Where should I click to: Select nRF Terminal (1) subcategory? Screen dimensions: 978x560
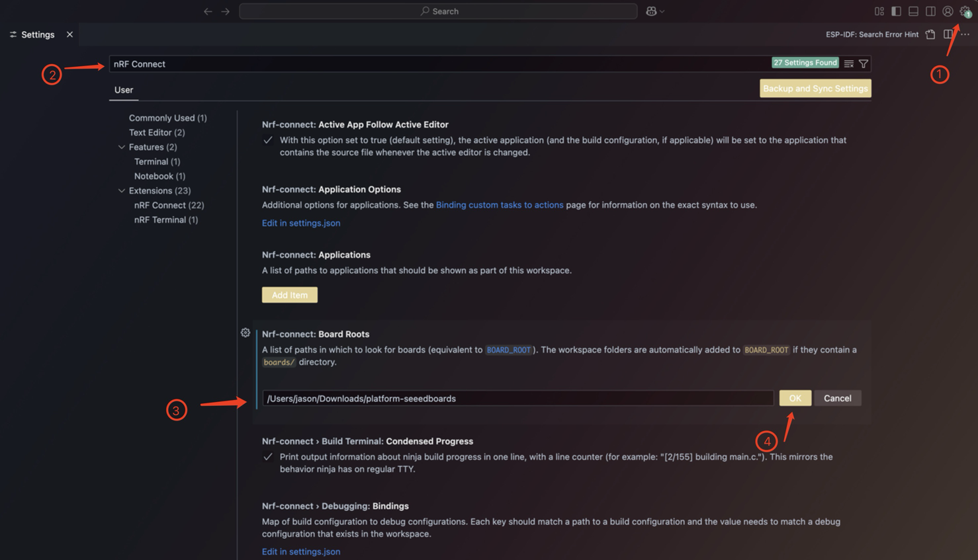coord(166,220)
